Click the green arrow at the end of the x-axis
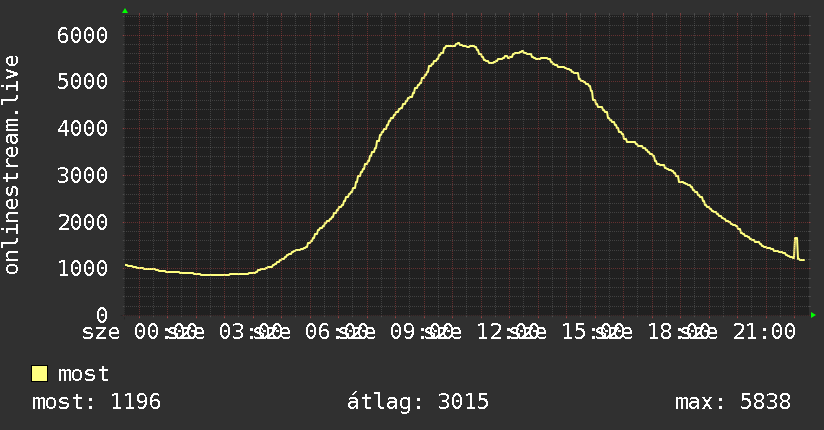This screenshot has width=824, height=430. pyautogui.click(x=813, y=315)
